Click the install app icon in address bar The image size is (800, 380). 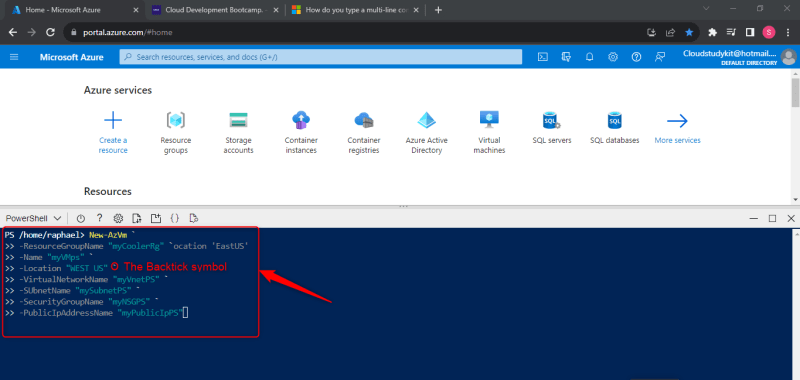pyautogui.click(x=652, y=32)
